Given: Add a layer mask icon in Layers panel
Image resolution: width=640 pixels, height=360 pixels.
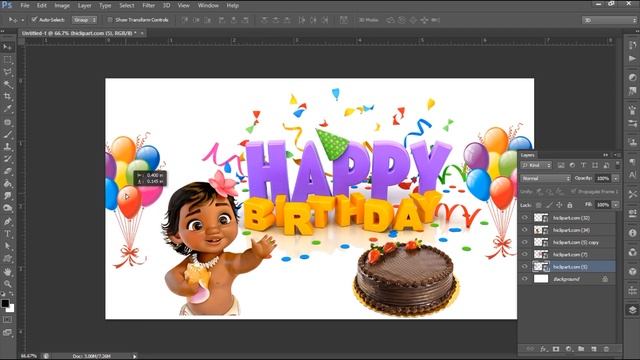Looking at the screenshot, I should [x=556, y=349].
